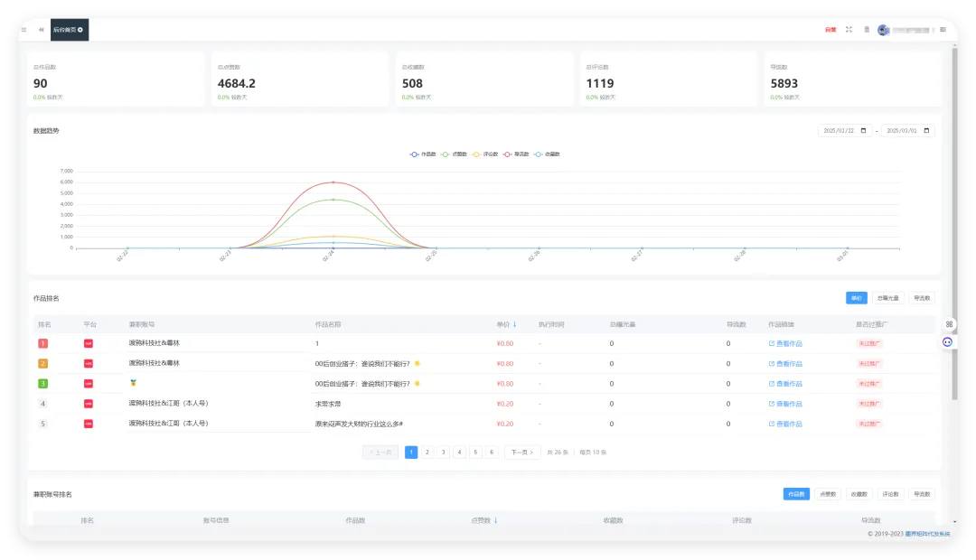The width and height of the screenshot is (976, 560).
Task: Open 查看作品 link in rank 1 row
Action: [785, 343]
